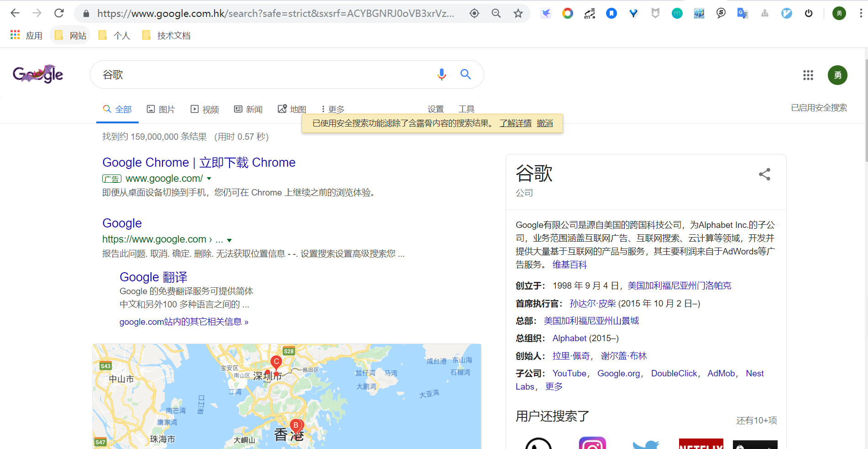Image resolution: width=868 pixels, height=449 pixels.
Task: Submit search with the blue magnifier
Action: [465, 74]
